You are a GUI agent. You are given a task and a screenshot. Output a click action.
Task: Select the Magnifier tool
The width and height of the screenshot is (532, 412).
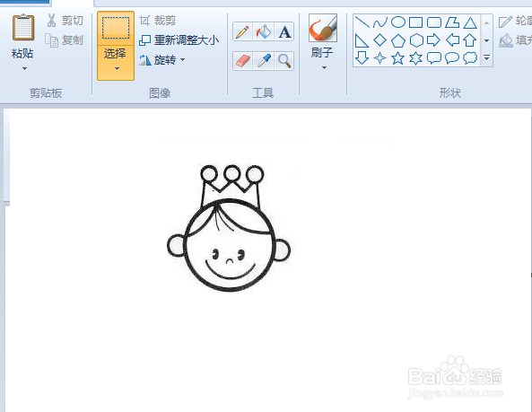284,61
